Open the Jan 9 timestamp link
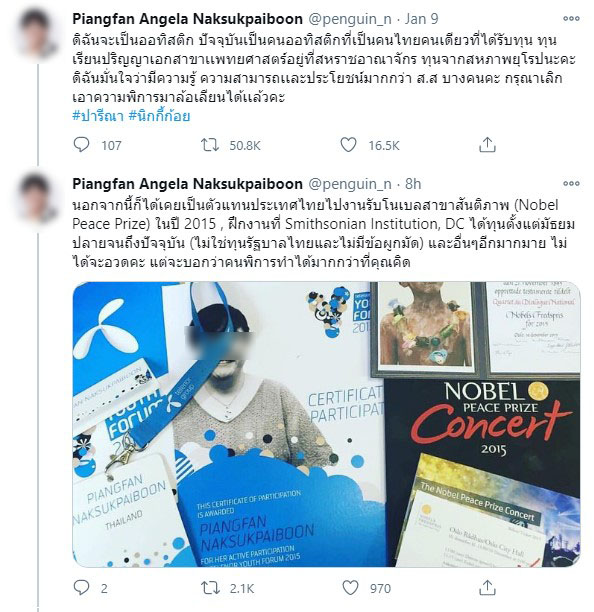 click(x=421, y=19)
